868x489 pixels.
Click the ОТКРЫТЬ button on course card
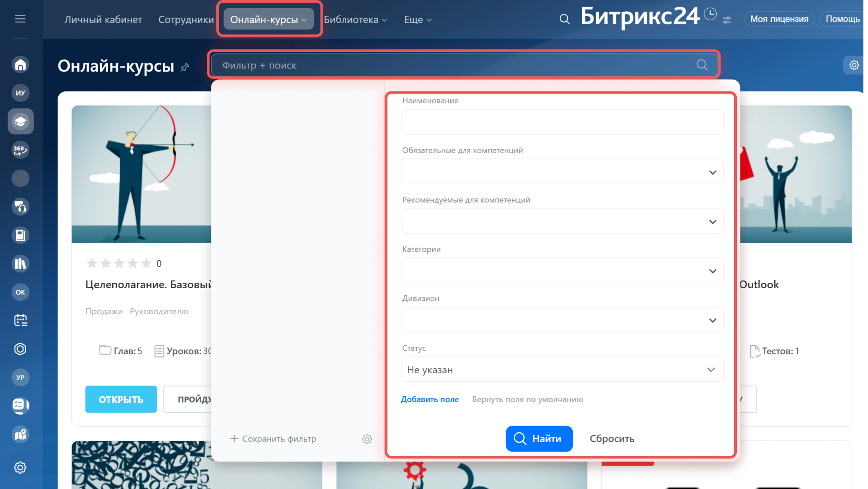[121, 399]
